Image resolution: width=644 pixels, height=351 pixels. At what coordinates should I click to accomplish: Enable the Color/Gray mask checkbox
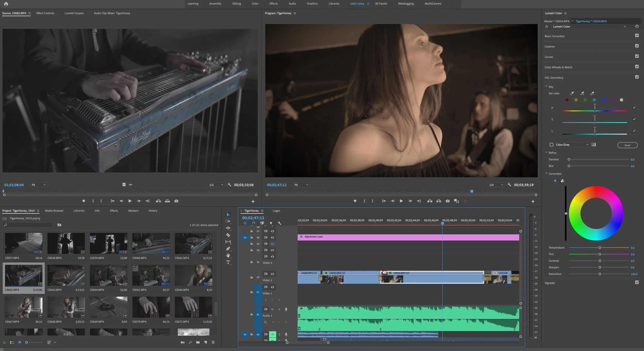(x=551, y=145)
